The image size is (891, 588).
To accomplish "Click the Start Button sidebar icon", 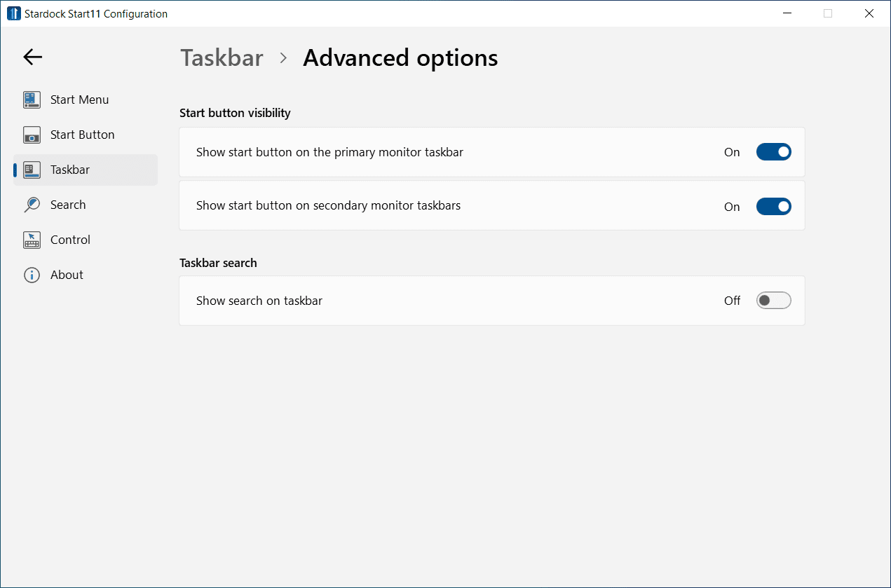I will (32, 135).
